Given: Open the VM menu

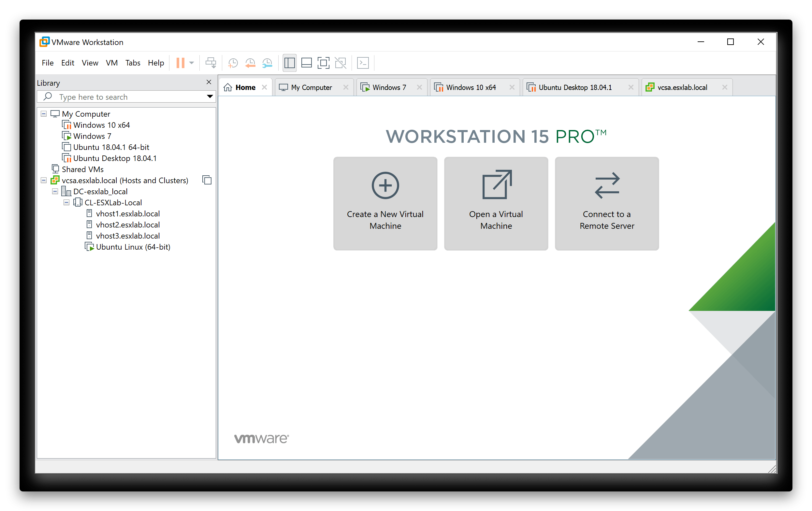Looking at the screenshot, I should pyautogui.click(x=112, y=63).
